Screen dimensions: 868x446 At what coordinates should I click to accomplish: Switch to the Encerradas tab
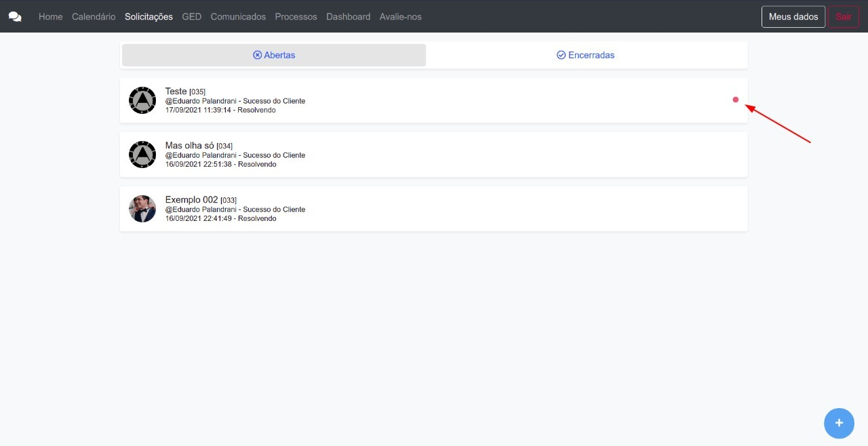[585, 55]
